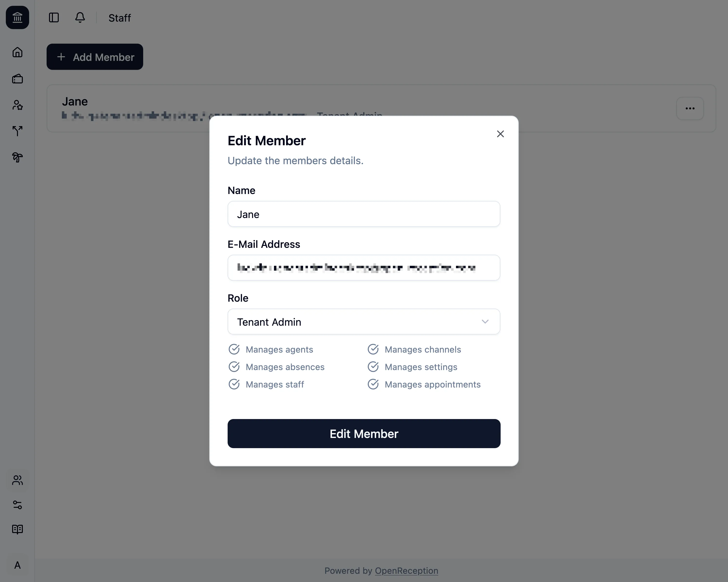Open documentation via the open book icon
Image resolution: width=728 pixels, height=582 pixels.
tap(17, 529)
